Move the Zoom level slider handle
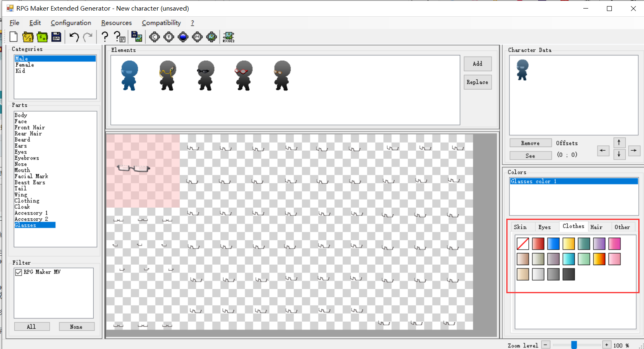 click(574, 345)
